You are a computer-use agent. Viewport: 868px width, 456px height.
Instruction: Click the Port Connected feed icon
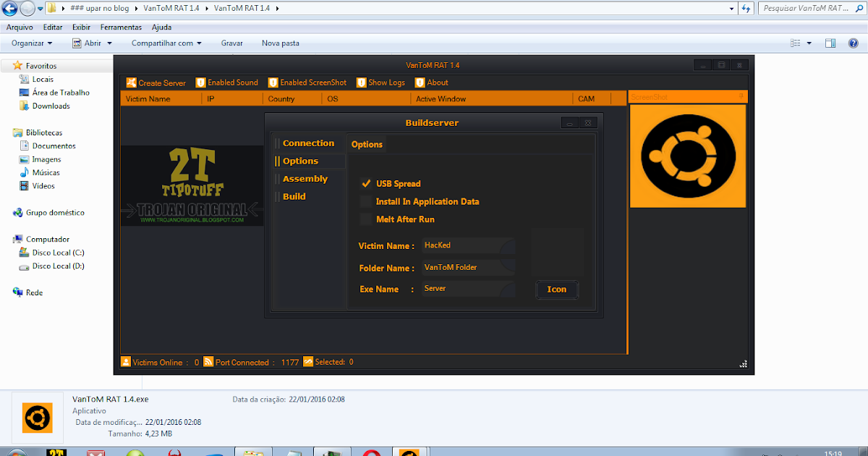pyautogui.click(x=208, y=362)
